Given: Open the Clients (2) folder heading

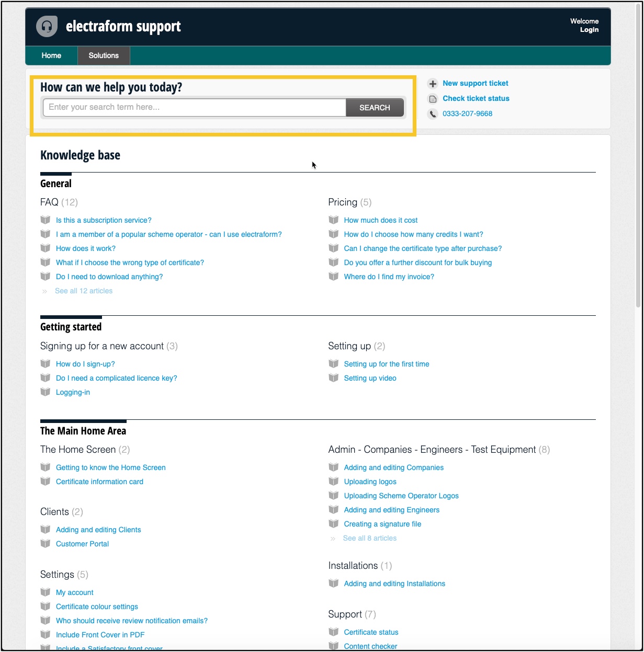Looking at the screenshot, I should (x=62, y=512).
